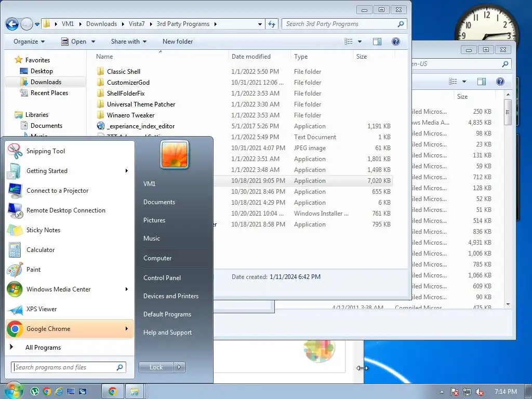Open uTorrent from quick launch
Image resolution: width=532 pixels, height=399 pixels.
[x=35, y=391]
